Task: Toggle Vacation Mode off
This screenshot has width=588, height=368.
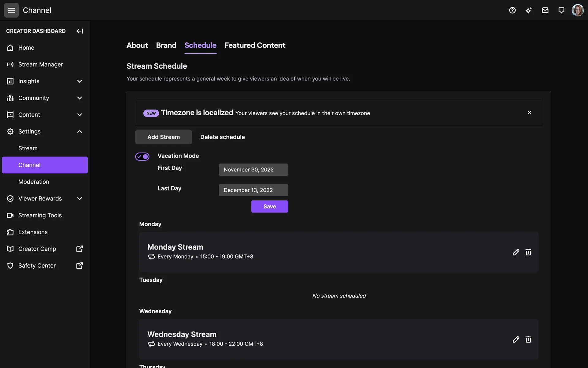Action: 142,156
